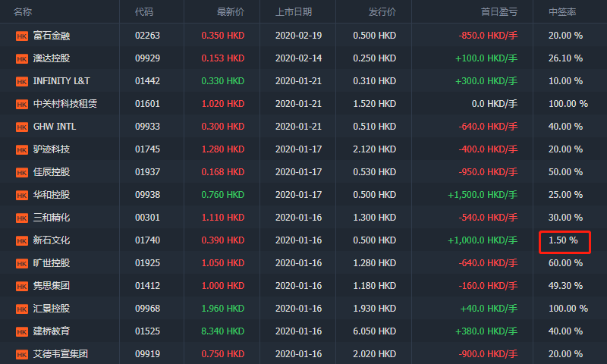Click the HK badge beside 旷世控股
Image resolution: width=607 pixels, height=364 pixels.
(x=22, y=263)
